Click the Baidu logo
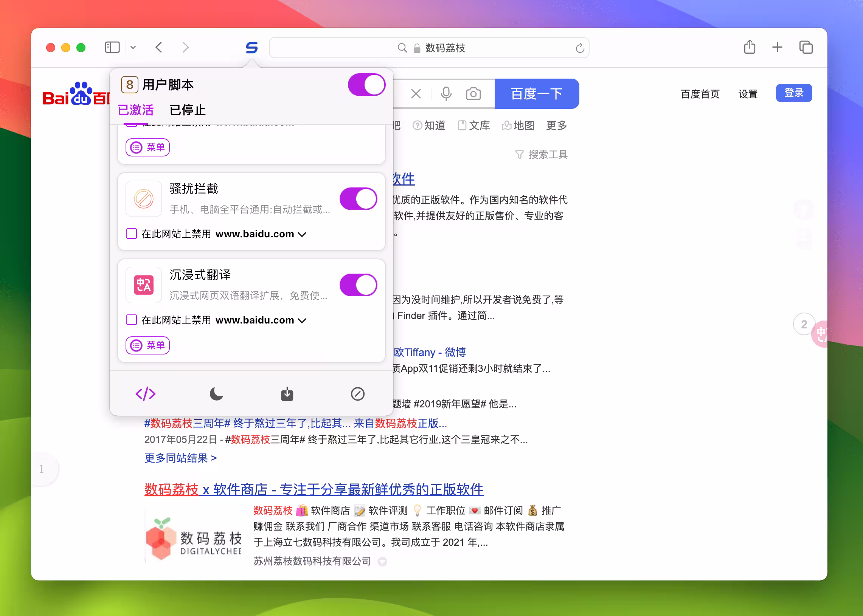This screenshot has width=863, height=616. 76,94
